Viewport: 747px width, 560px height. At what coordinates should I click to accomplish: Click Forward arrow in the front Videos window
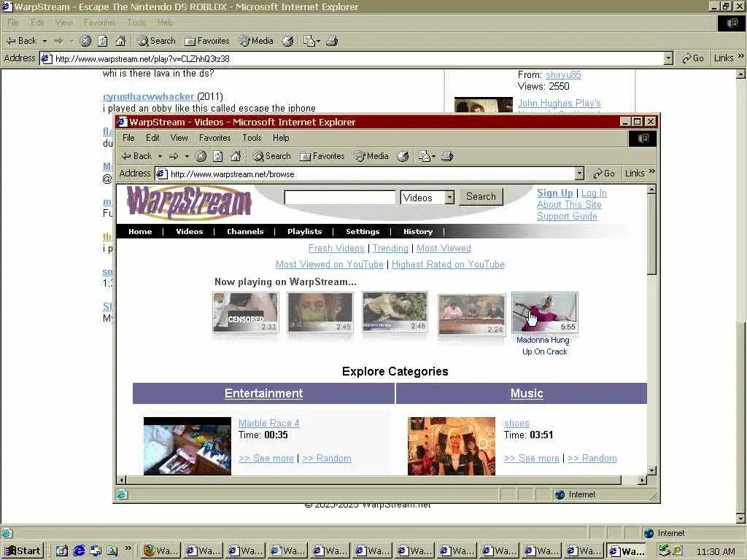coord(174,156)
